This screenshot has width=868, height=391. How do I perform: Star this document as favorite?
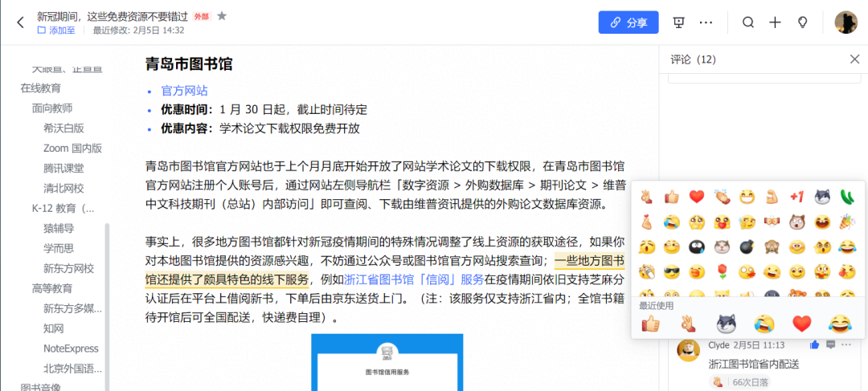click(x=222, y=16)
